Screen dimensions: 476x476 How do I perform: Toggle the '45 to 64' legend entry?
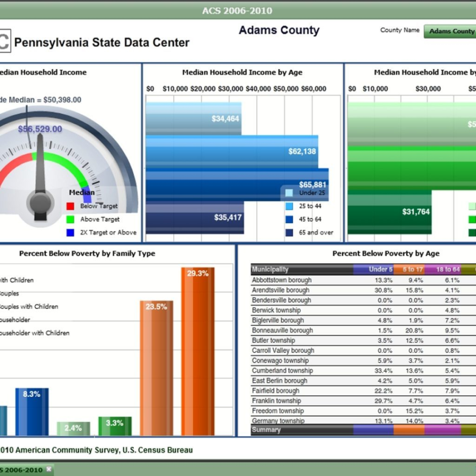tap(309, 219)
